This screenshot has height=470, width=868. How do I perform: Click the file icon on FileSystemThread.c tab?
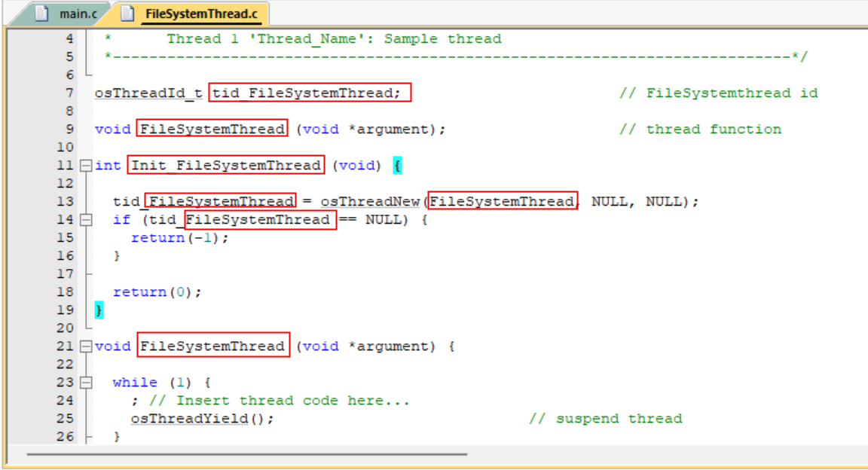click(x=128, y=14)
